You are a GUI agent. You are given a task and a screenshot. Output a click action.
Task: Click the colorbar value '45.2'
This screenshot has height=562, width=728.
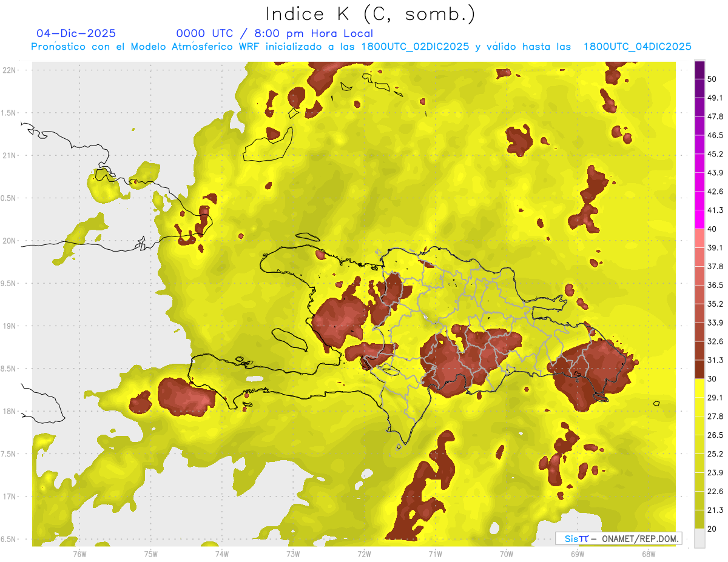click(715, 154)
